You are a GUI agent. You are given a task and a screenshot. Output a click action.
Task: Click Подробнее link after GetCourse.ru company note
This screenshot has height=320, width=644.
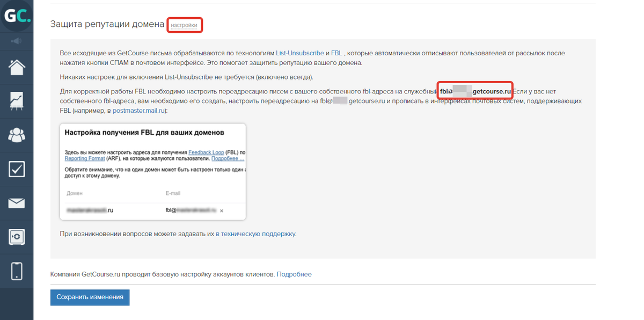[x=294, y=274]
